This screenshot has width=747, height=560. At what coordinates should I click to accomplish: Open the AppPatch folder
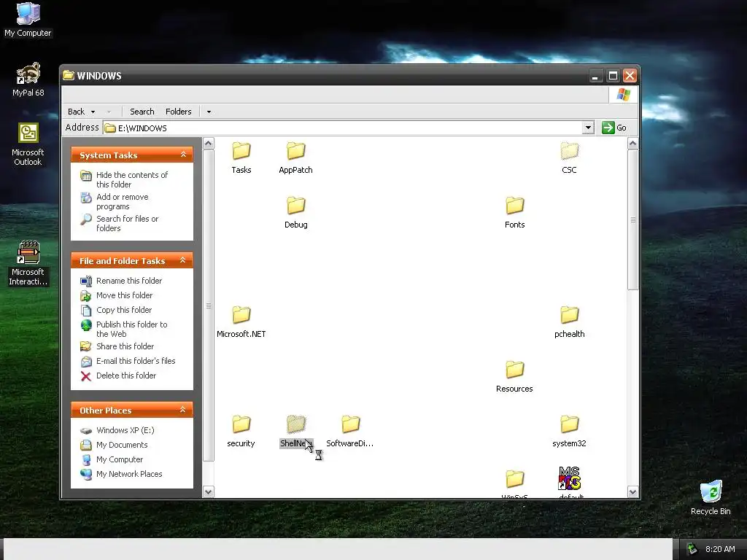tap(295, 158)
